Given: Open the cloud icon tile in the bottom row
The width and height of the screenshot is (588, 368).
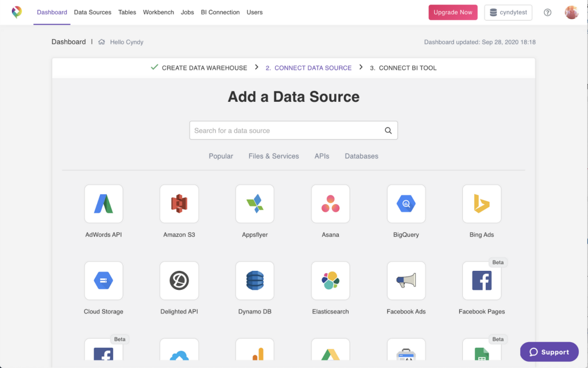Looking at the screenshot, I should (179, 349).
